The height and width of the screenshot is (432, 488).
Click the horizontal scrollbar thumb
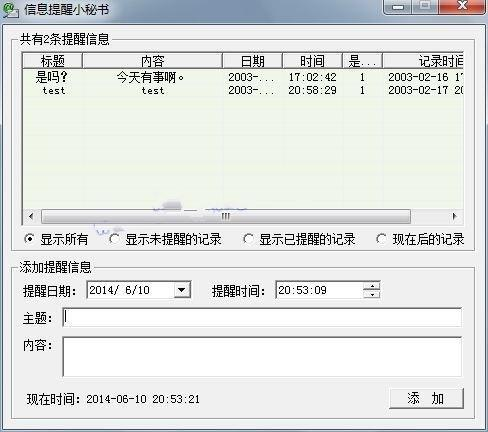click(226, 216)
